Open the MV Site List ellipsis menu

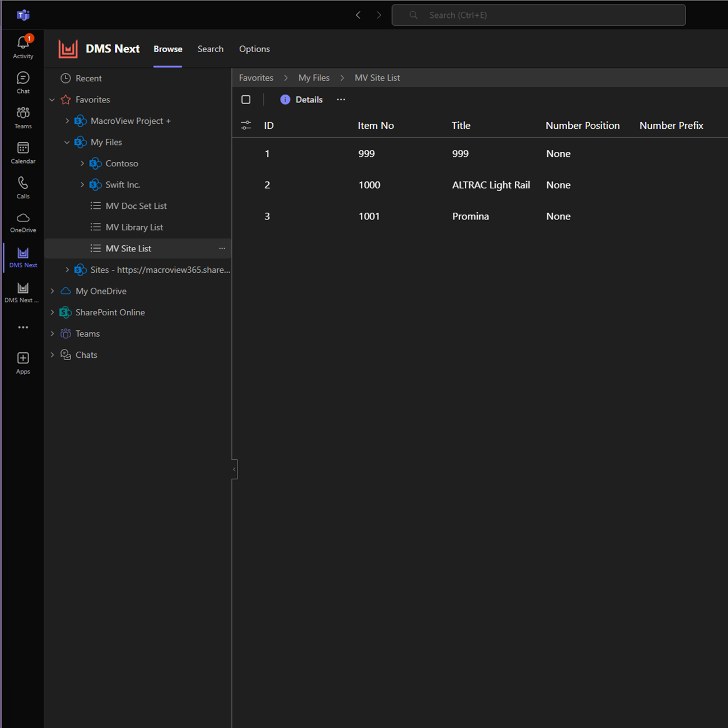click(x=222, y=248)
